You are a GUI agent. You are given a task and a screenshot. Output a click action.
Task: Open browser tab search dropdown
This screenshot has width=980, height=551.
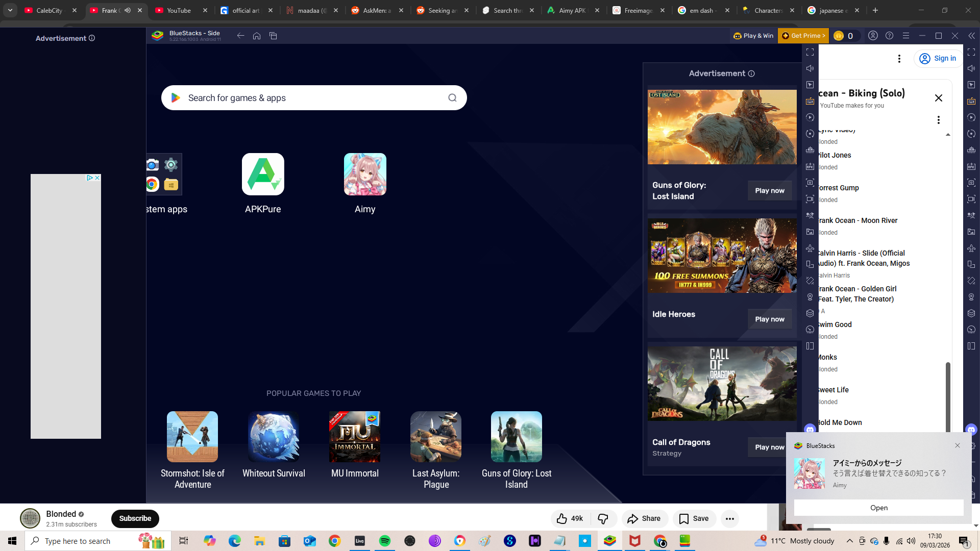(10, 10)
